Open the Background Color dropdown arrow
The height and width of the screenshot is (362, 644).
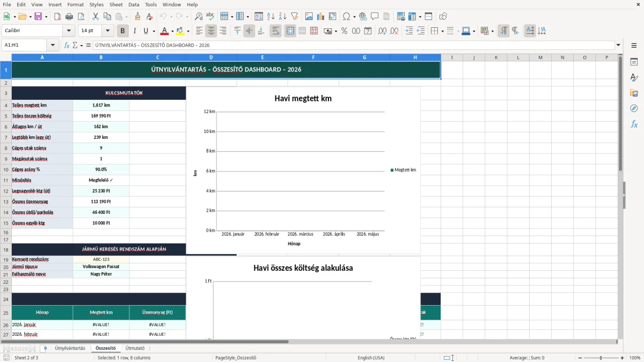pos(188,31)
